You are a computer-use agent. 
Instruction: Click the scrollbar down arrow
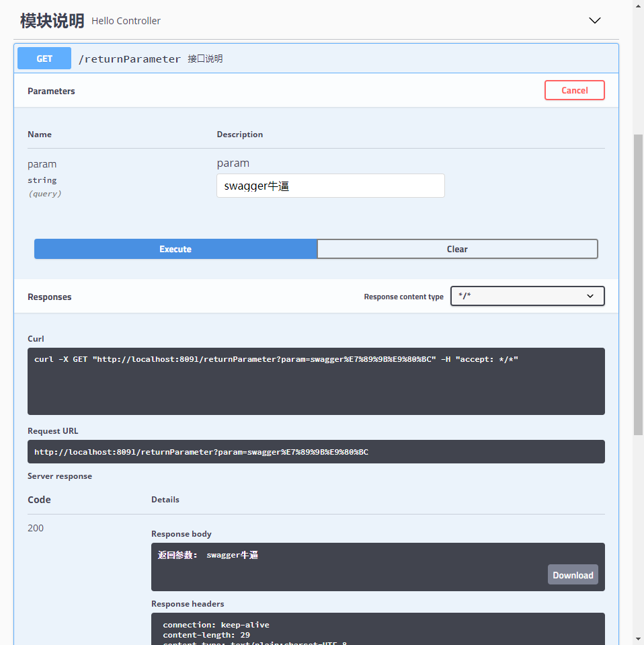tap(638, 639)
